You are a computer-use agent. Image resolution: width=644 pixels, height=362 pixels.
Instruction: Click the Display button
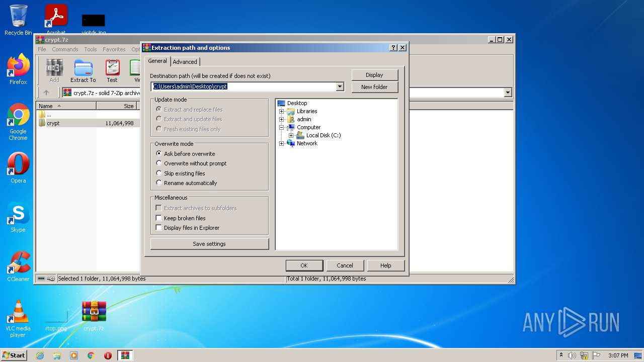pos(374,75)
